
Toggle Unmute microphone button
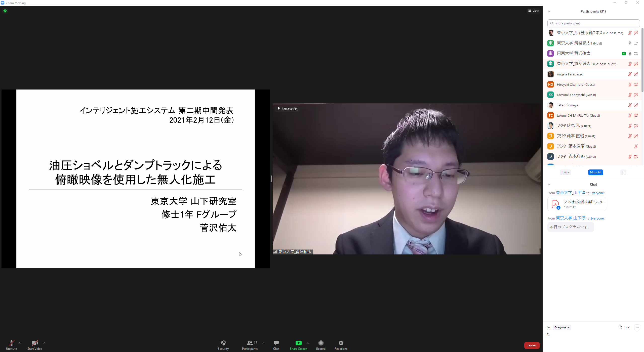(x=11, y=345)
